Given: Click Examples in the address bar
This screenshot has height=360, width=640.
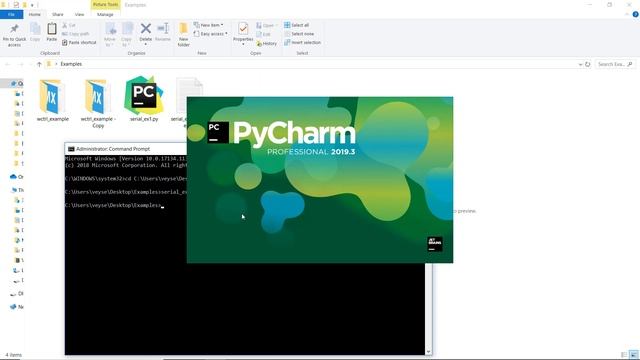Looking at the screenshot, I should [x=71, y=64].
